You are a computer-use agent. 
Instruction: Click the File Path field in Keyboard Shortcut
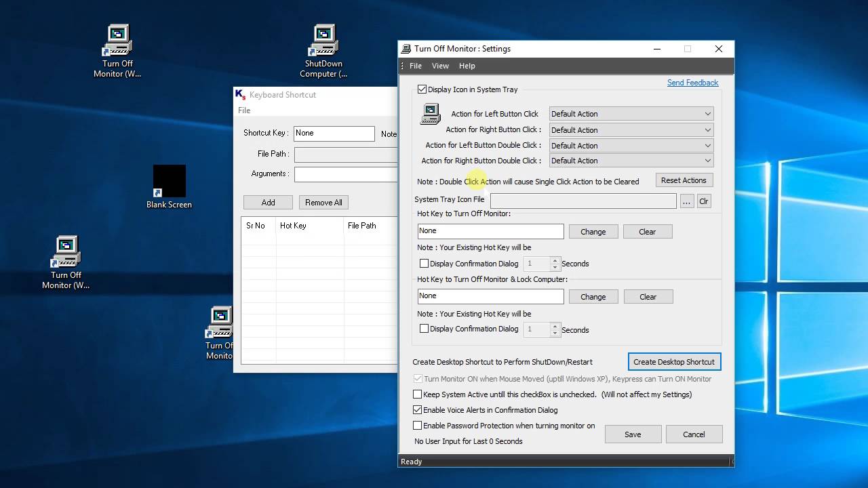(346, 155)
